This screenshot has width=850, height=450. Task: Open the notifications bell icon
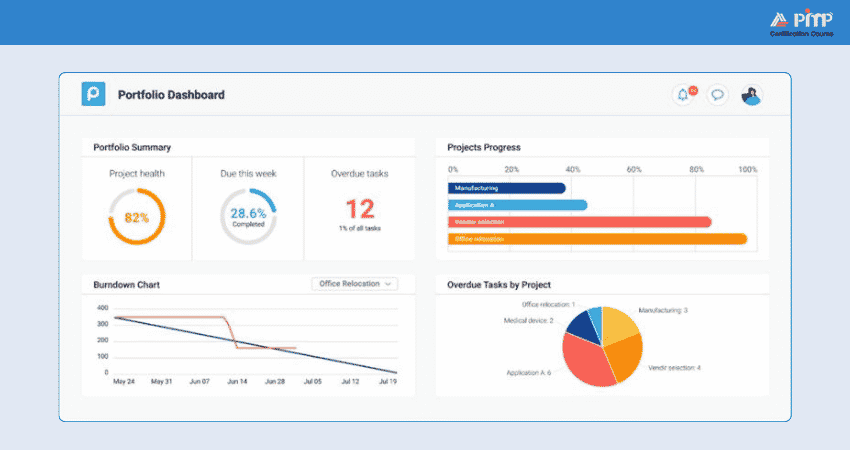683,95
